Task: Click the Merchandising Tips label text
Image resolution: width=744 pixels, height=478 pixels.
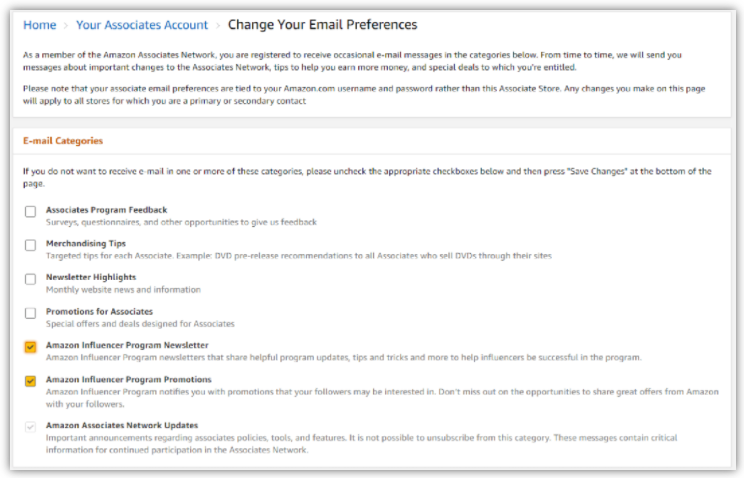Action: pyautogui.click(x=86, y=244)
